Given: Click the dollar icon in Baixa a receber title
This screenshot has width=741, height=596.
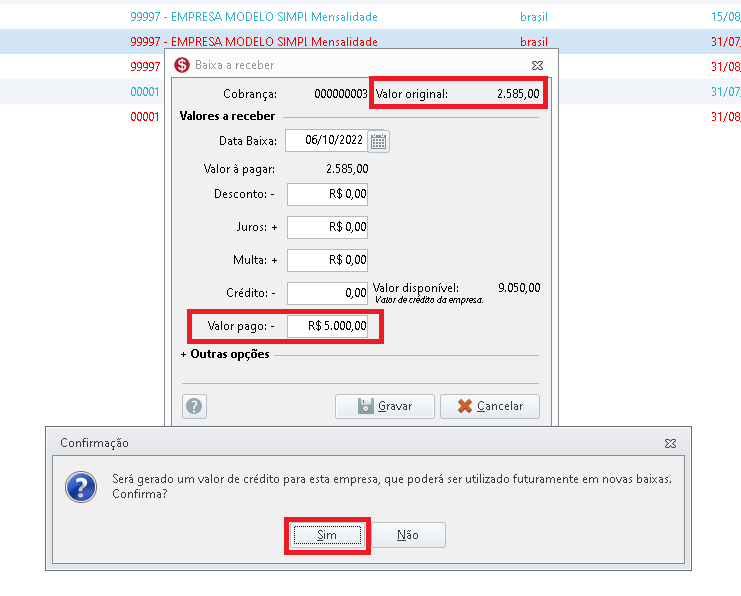Looking at the screenshot, I should click(x=182, y=65).
